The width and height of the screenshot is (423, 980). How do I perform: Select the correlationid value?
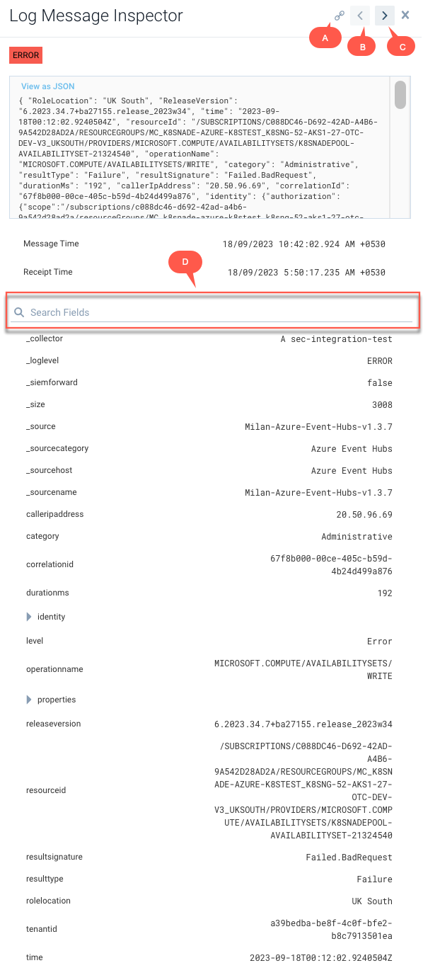pos(331,565)
